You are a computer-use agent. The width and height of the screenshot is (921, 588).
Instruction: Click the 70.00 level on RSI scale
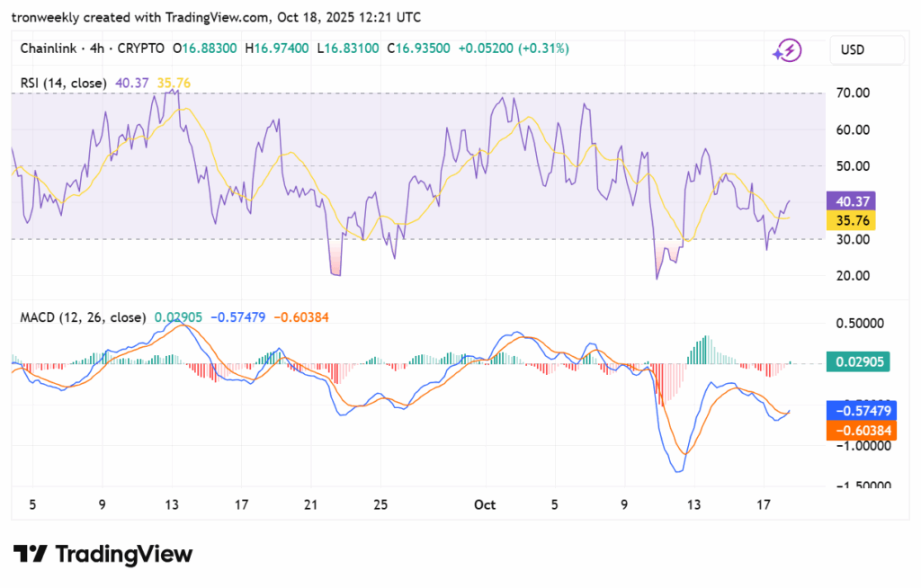click(x=850, y=93)
